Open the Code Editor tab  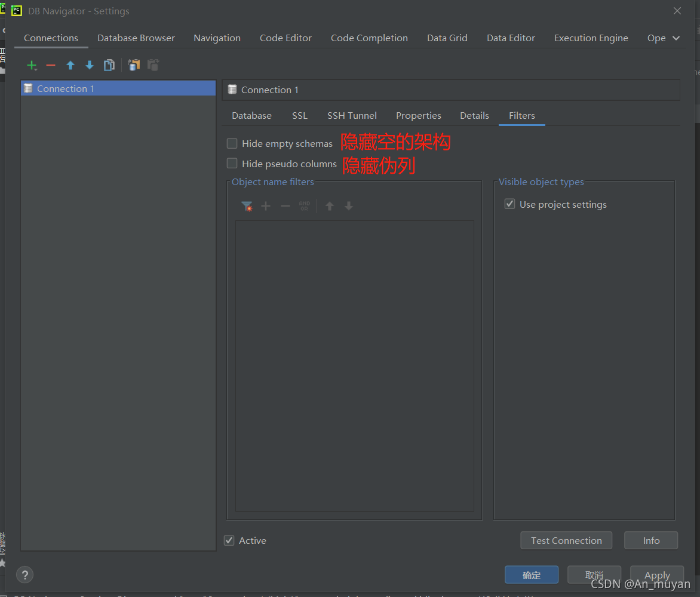[285, 38]
